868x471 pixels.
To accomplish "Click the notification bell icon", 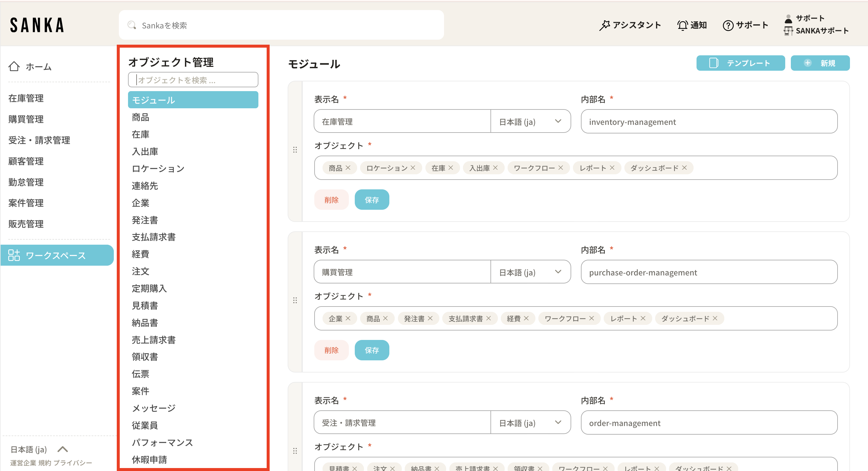I will coord(682,25).
